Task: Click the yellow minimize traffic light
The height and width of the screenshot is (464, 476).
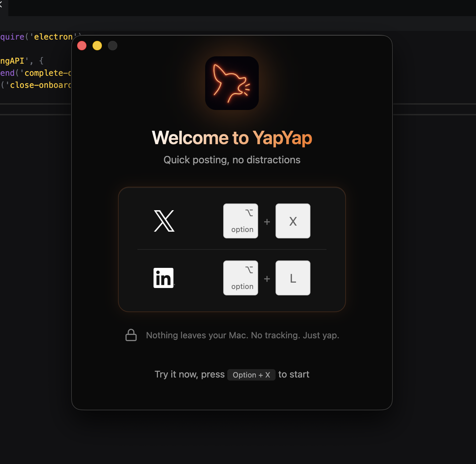Action: (x=97, y=46)
